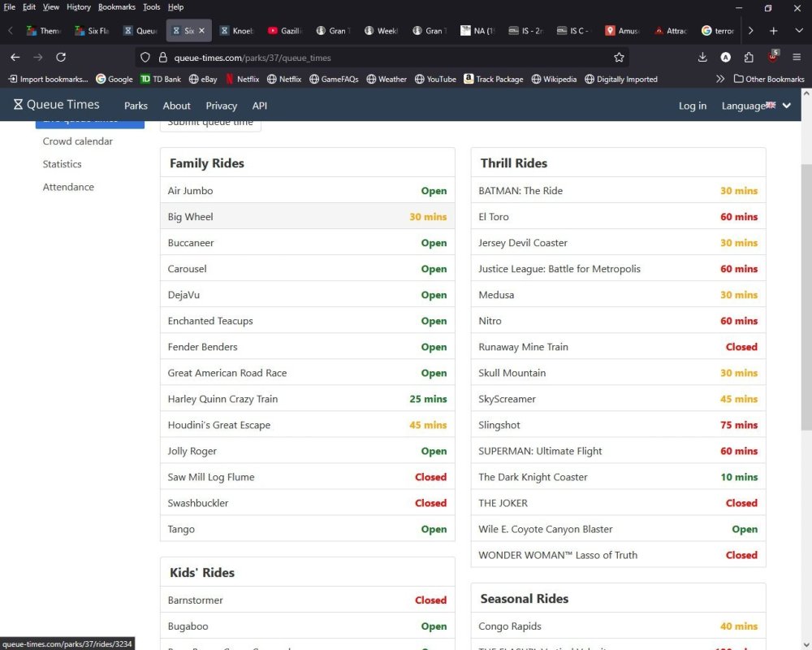Viewport: 812px width, 650px height.
Task: Switch to the Knoebels tab
Action: [237, 31]
